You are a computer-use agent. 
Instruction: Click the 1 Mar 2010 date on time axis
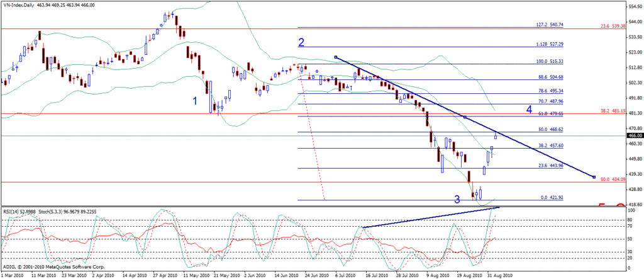click(x=14, y=275)
